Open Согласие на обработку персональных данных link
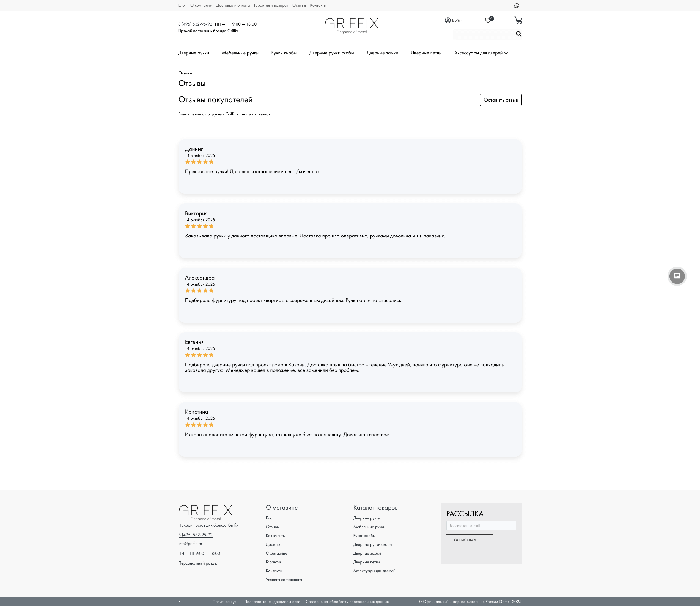 coord(347,602)
